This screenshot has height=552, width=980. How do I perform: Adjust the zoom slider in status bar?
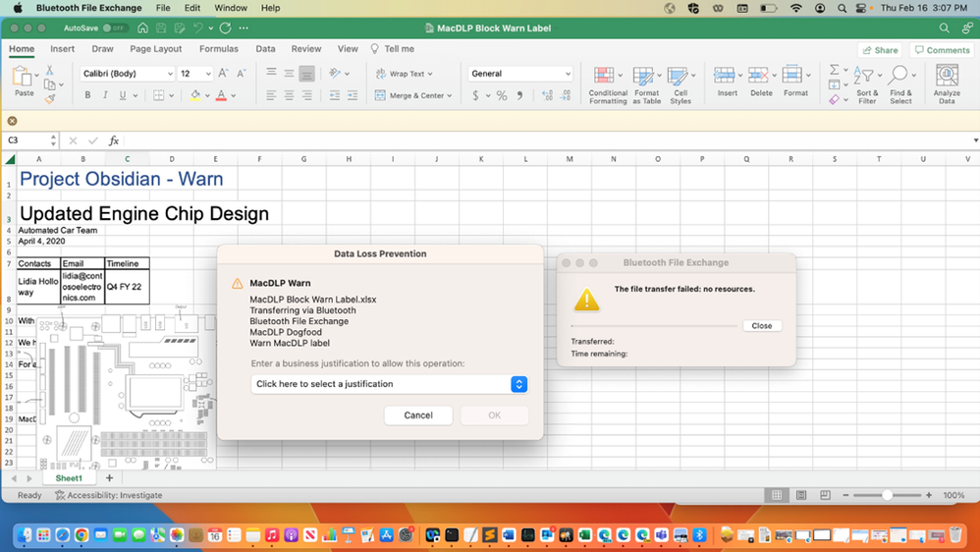click(887, 495)
